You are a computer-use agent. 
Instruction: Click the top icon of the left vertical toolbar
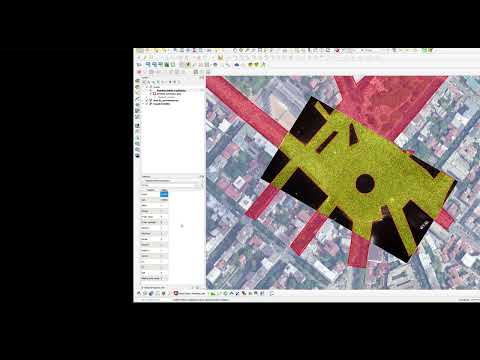[137, 81]
